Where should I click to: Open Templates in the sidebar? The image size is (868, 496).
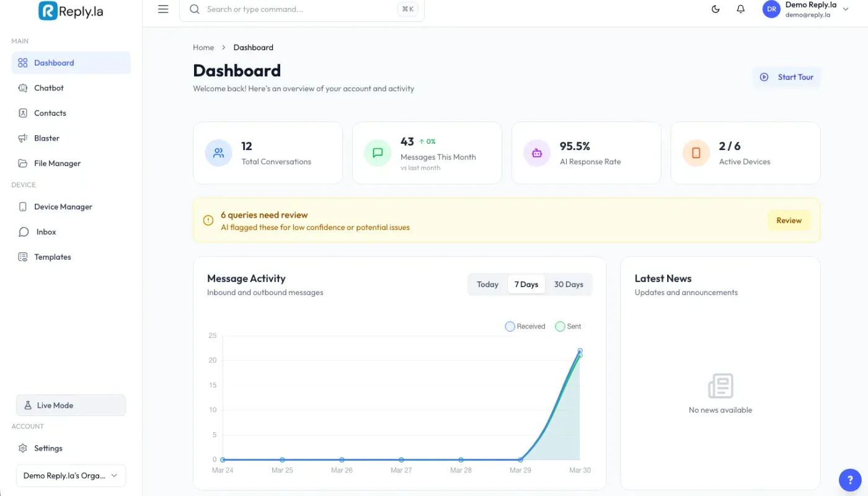[x=71, y=257]
